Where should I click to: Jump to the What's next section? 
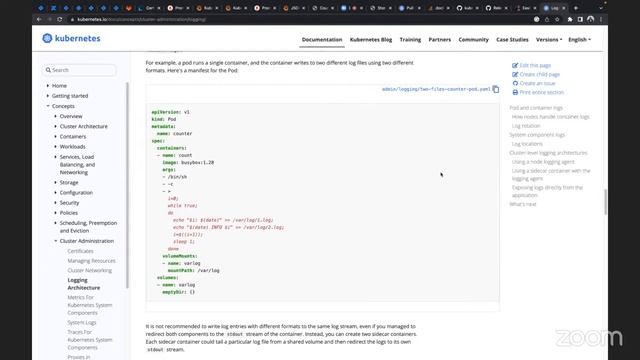coord(523,204)
